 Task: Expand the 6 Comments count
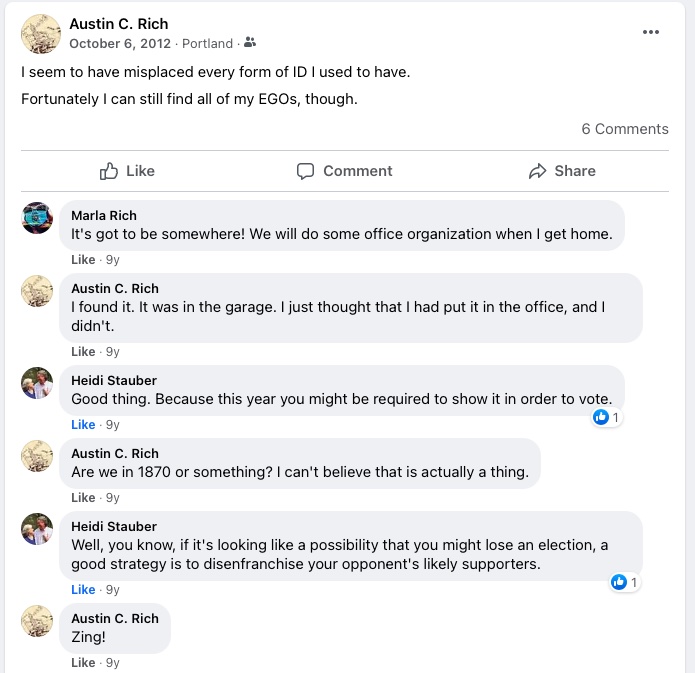625,129
